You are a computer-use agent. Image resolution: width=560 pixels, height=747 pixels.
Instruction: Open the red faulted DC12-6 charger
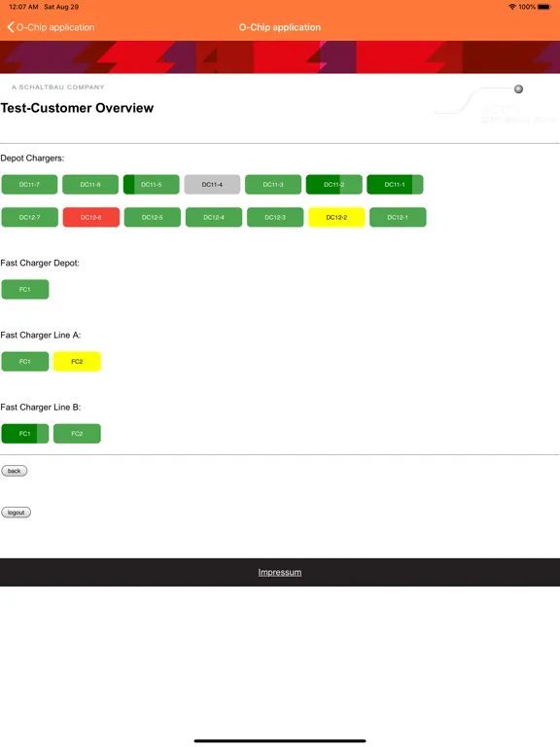point(91,217)
